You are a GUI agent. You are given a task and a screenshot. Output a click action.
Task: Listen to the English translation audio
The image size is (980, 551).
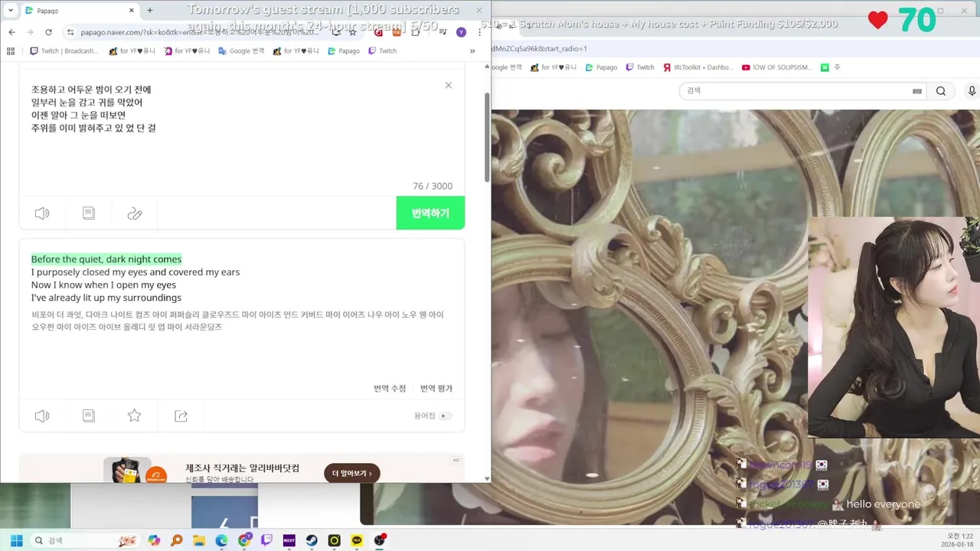42,416
